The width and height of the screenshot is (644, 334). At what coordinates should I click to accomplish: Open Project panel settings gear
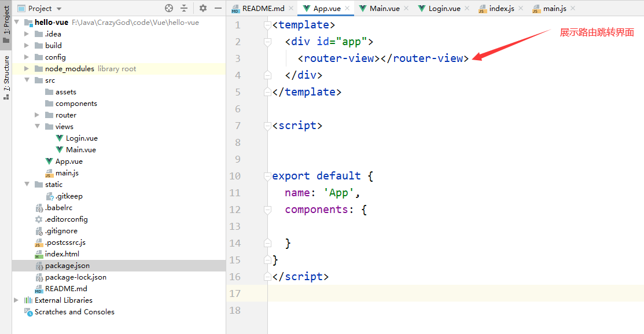pos(203,8)
